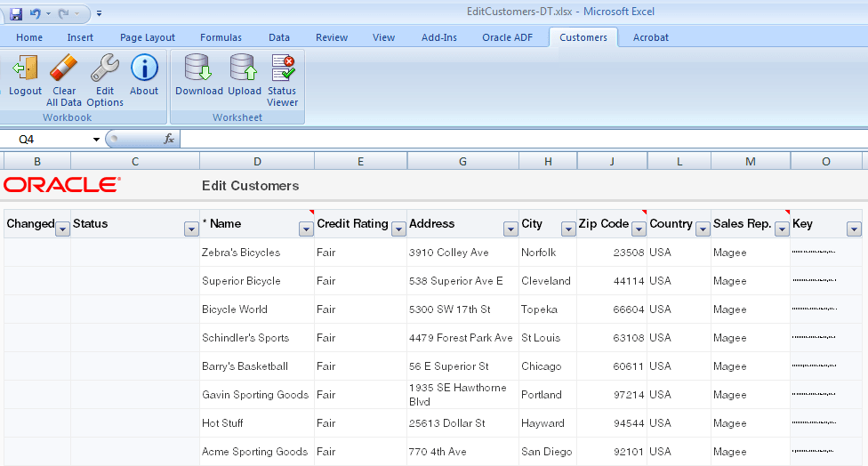Click the Redo arrow in quick access toolbar
Viewport: 868px width, 466px height.
click(x=64, y=13)
